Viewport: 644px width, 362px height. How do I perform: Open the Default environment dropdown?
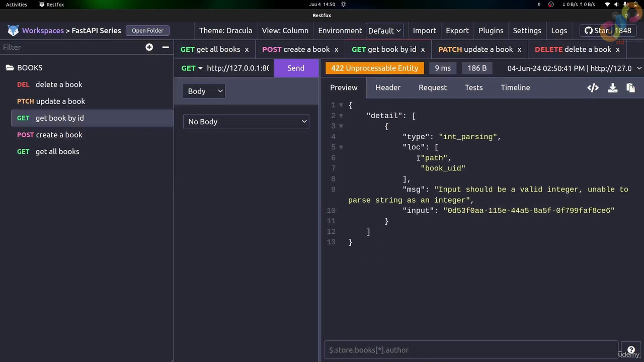click(x=384, y=31)
